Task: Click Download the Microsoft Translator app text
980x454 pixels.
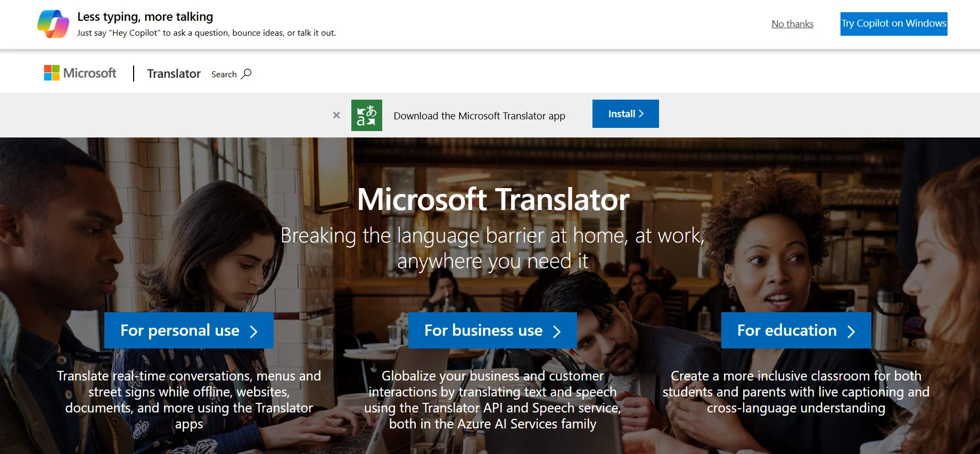Action: [479, 116]
